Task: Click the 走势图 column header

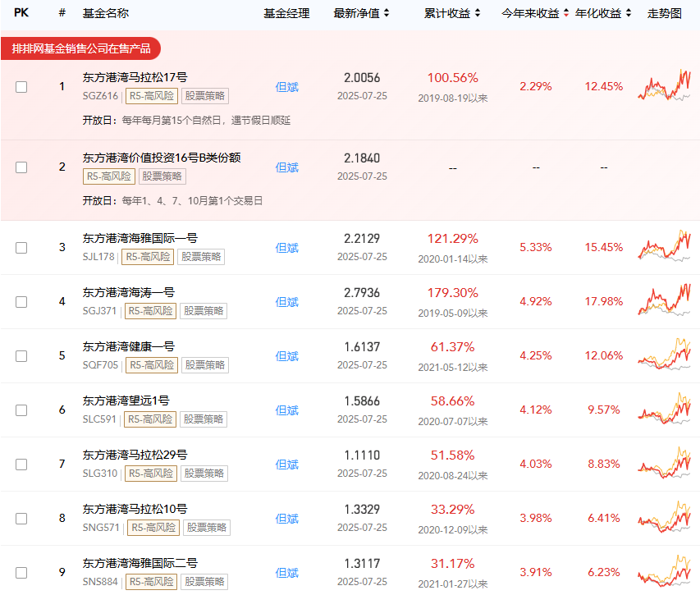Action: coord(664,13)
